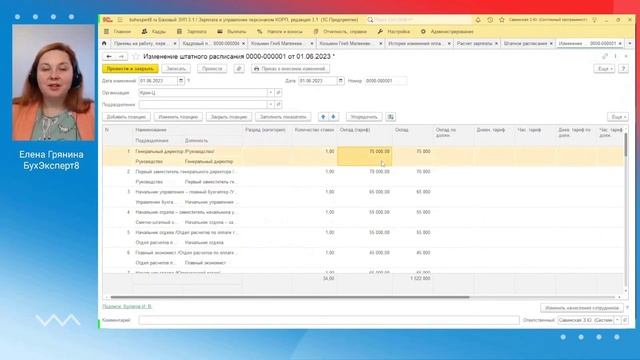The height and width of the screenshot is (360, 640).
Task: Print Приказ о внесении изменений
Action: [290, 69]
